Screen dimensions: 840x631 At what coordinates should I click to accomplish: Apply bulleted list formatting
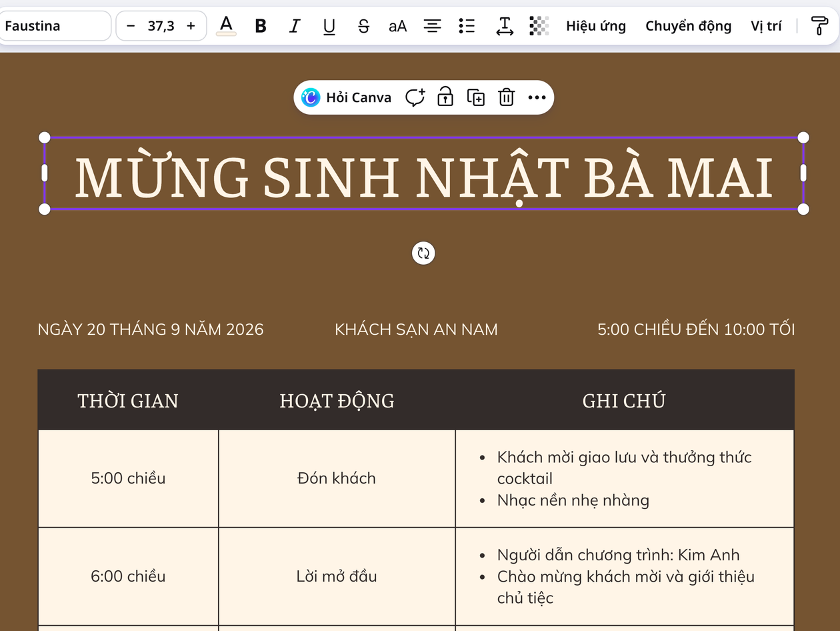pyautogui.click(x=467, y=26)
